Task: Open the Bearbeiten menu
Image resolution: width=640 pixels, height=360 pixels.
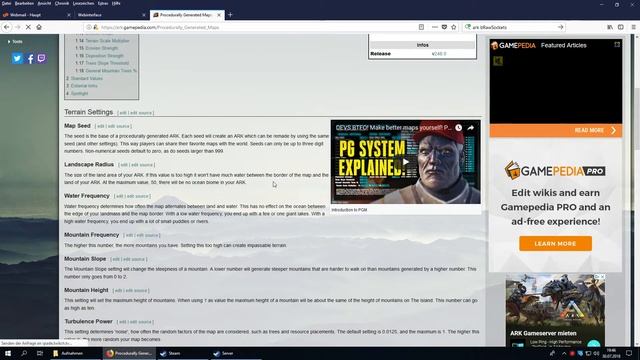Action: tap(24, 3)
